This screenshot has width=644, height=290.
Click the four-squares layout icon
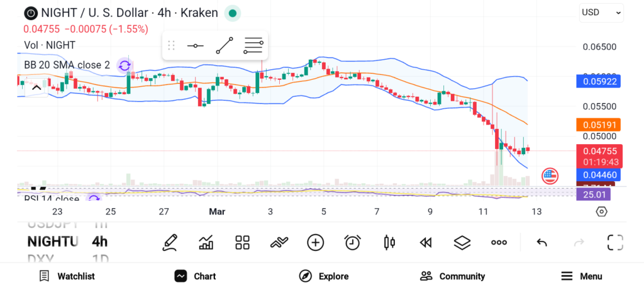point(242,242)
